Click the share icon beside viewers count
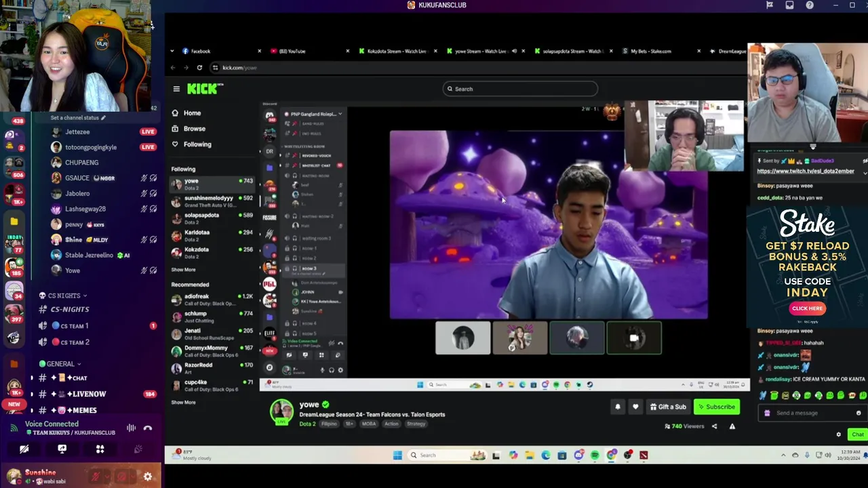The image size is (868, 488). coord(714,426)
